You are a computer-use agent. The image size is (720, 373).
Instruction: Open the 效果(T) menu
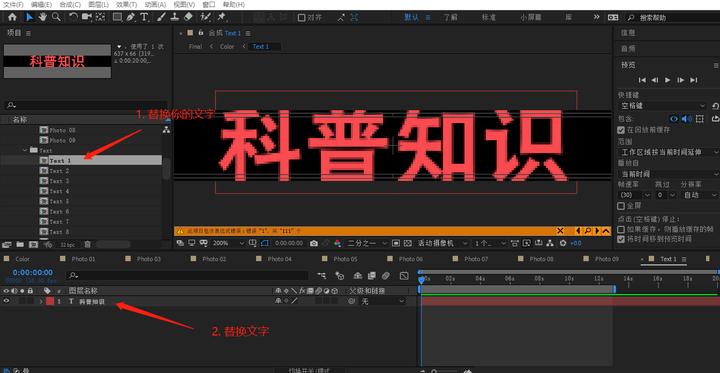point(126,5)
